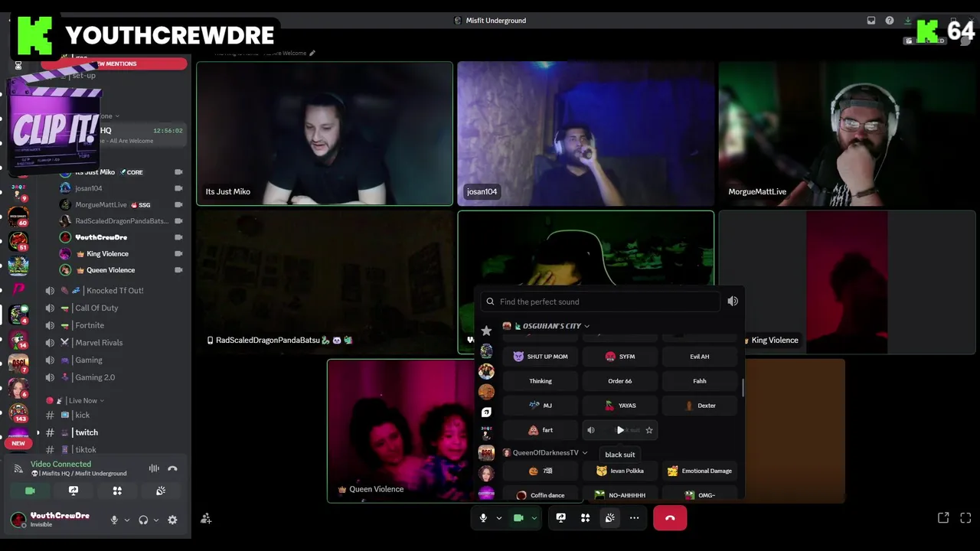Disconnect via Video Connected phone icon

click(x=172, y=468)
